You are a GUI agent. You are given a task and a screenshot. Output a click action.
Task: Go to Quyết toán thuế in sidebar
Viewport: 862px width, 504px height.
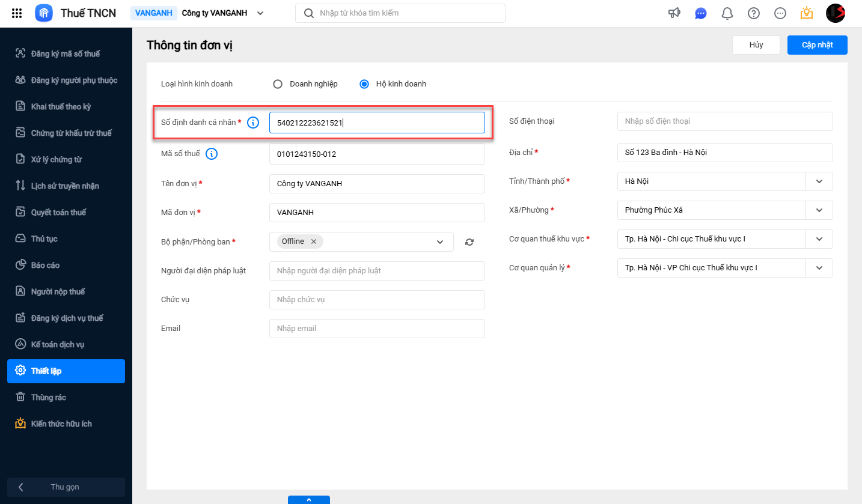pos(58,212)
